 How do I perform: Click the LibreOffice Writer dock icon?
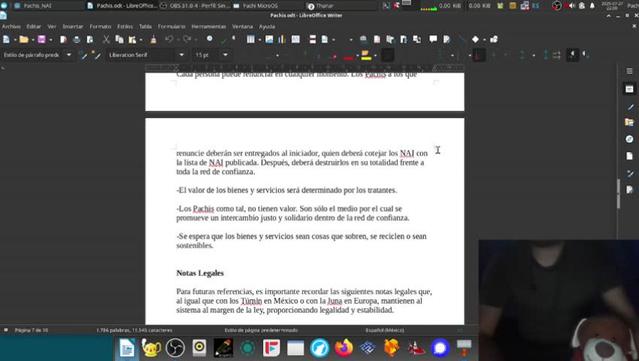pyautogui.click(x=127, y=348)
